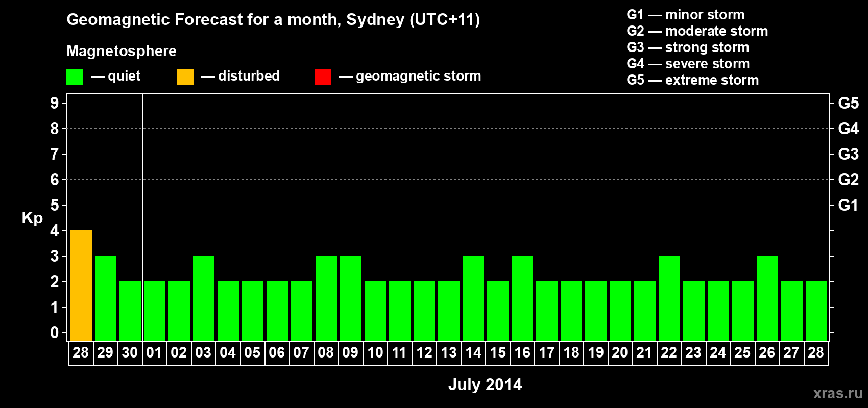868x408 pixels.
Task: Click the green quiet legend swatch
Action: pyautogui.click(x=75, y=77)
